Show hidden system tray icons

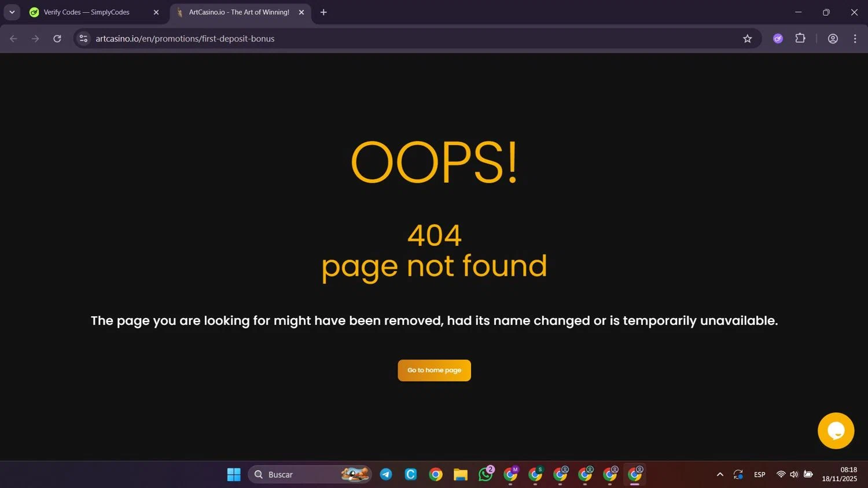tap(720, 475)
